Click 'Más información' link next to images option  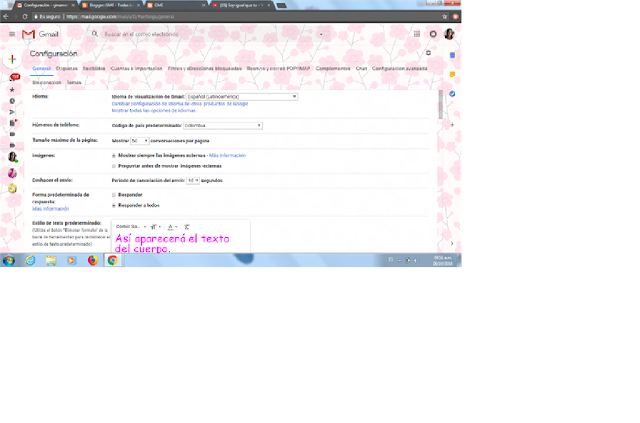pyautogui.click(x=227, y=156)
